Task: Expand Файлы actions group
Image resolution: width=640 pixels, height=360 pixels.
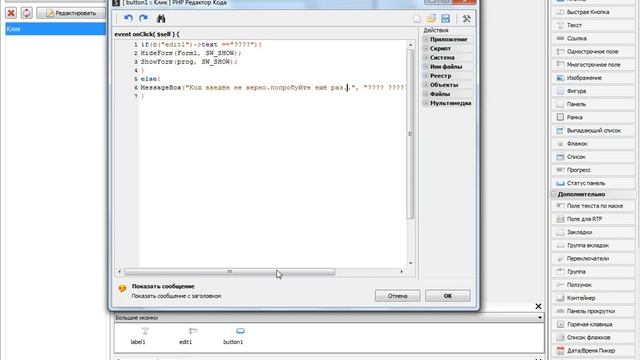Action: (x=426, y=94)
